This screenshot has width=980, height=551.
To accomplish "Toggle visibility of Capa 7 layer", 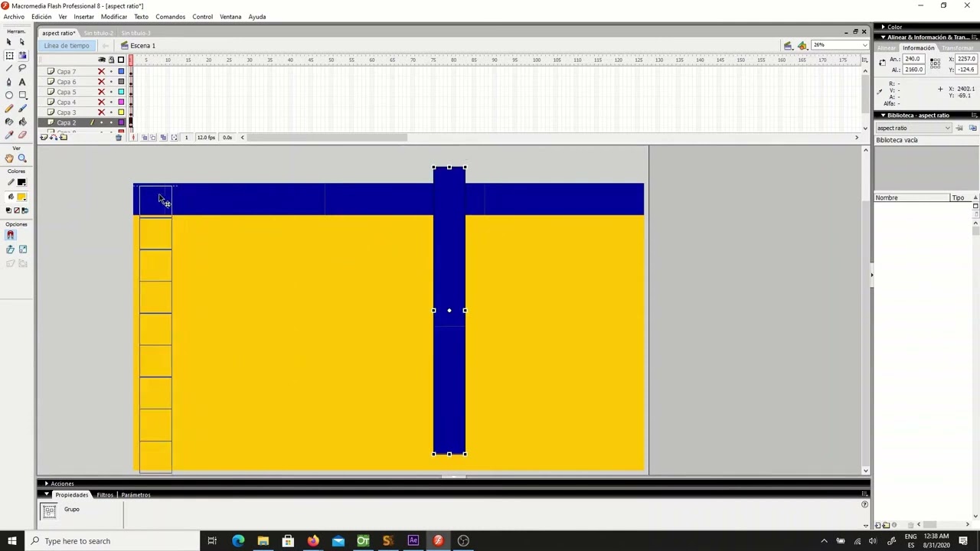I will pyautogui.click(x=101, y=71).
